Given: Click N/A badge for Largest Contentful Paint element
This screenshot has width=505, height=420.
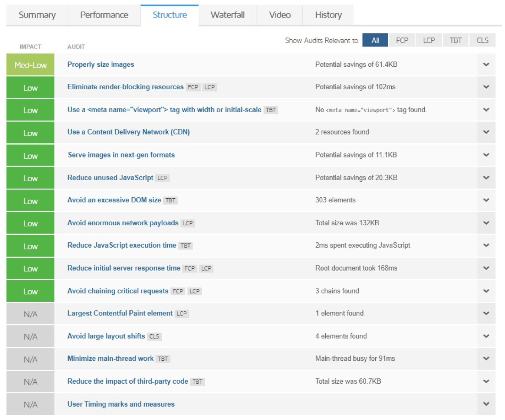Looking at the screenshot, I should [x=30, y=314].
